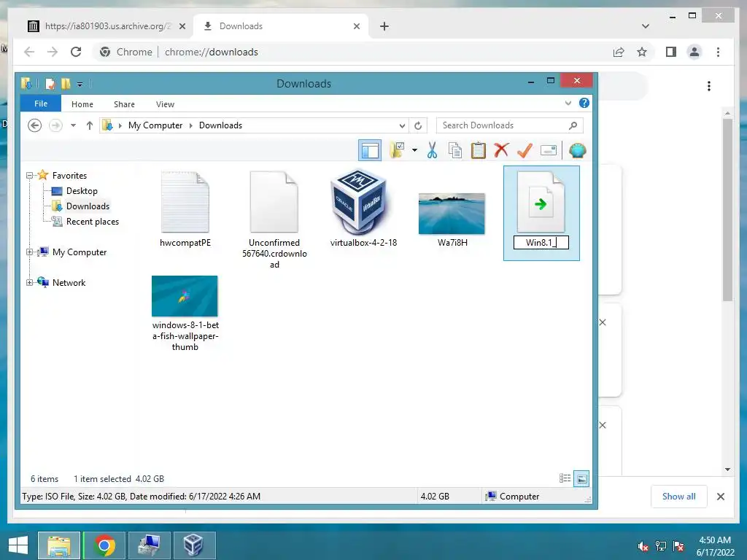Image resolution: width=747 pixels, height=560 pixels.
Task: Click Show all in download shelf
Action: [x=678, y=496]
